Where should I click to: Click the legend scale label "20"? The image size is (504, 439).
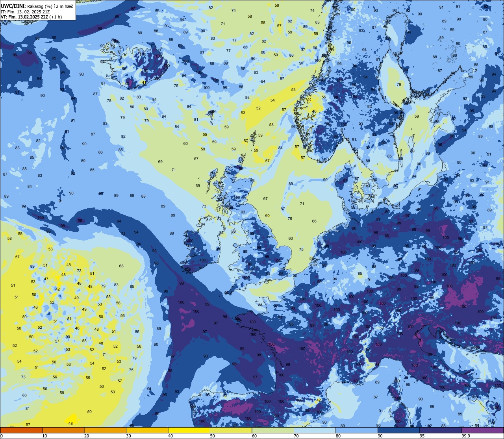click(x=87, y=436)
